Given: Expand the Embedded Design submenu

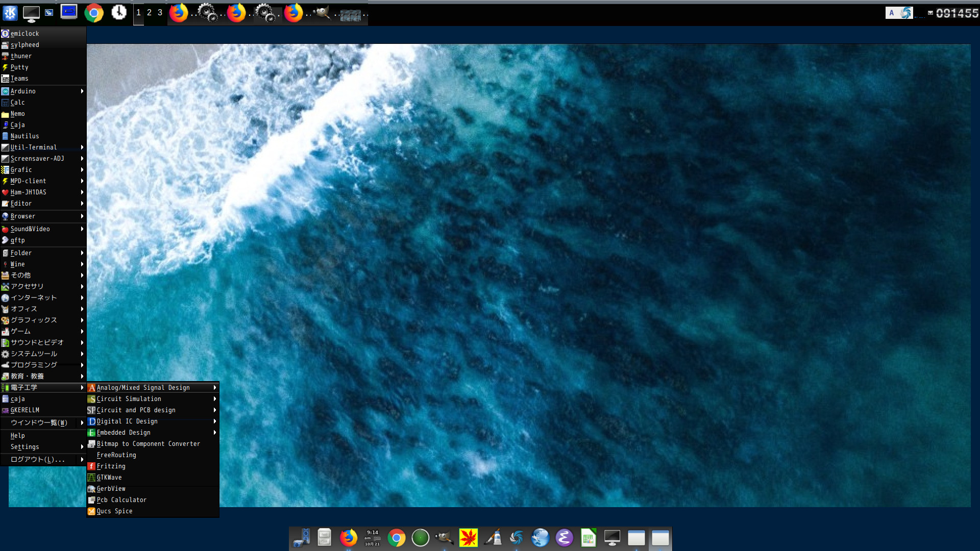Looking at the screenshot, I should click(124, 432).
